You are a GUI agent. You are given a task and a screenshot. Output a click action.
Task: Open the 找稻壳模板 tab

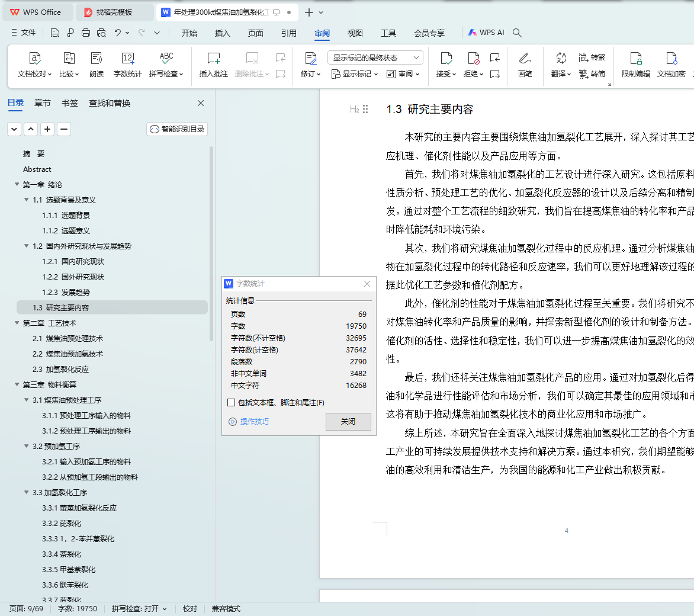pos(114,12)
